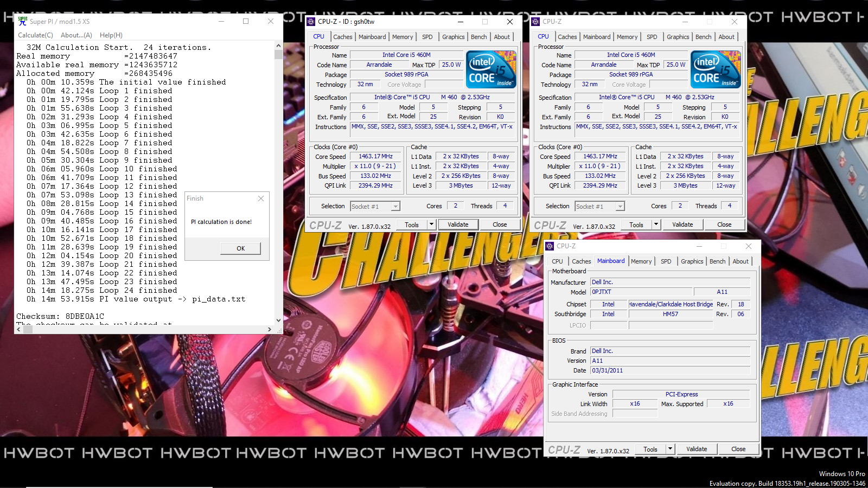868x488 pixels.
Task: Expand Socket #1 selection dropdown in top-right CPU-Z
Action: (620, 207)
